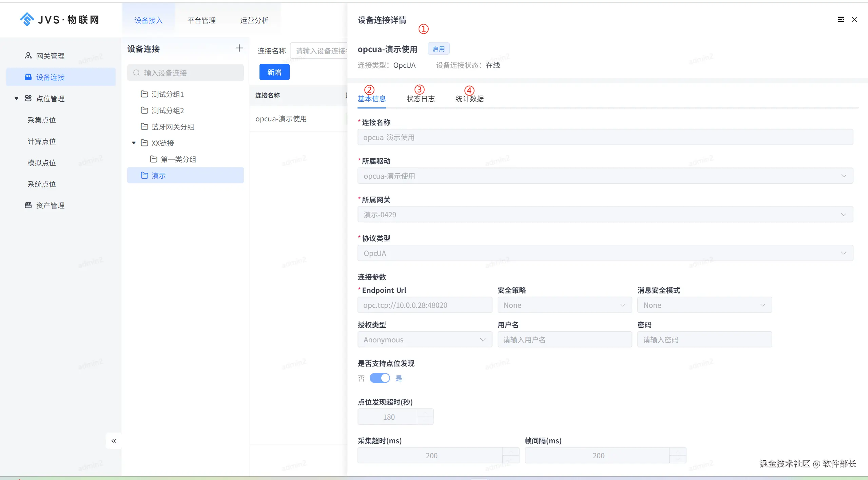This screenshot has width=868, height=480.
Task: Open the 安全策略 dropdown
Action: coord(564,305)
